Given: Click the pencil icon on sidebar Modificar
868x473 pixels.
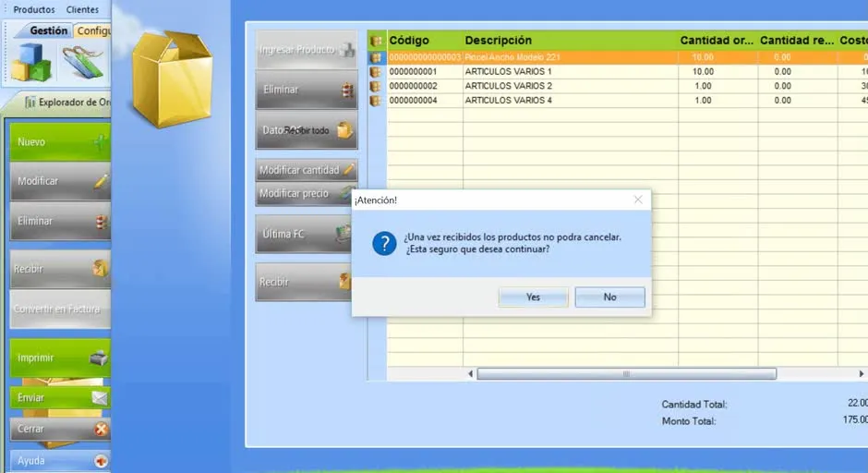Looking at the screenshot, I should point(102,180).
